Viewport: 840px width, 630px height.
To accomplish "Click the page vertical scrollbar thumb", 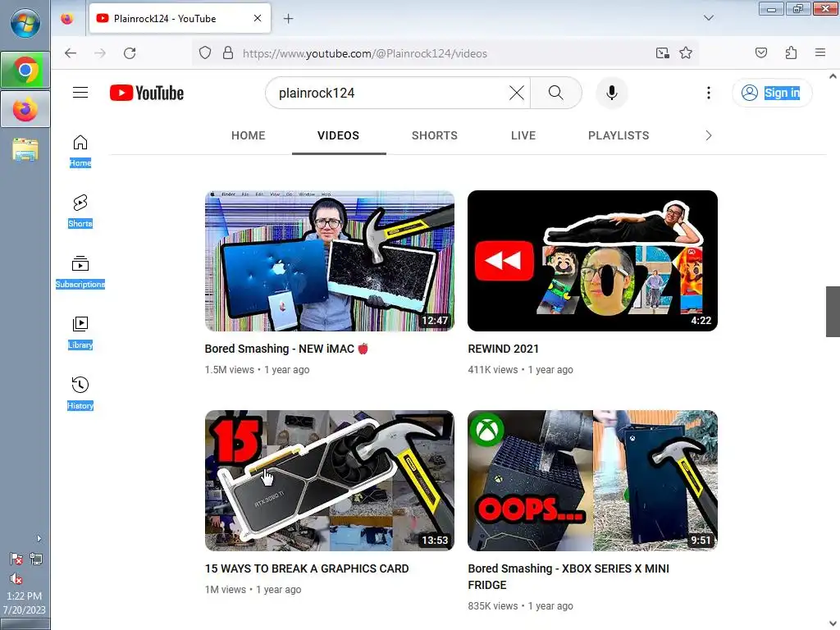I will point(833,312).
